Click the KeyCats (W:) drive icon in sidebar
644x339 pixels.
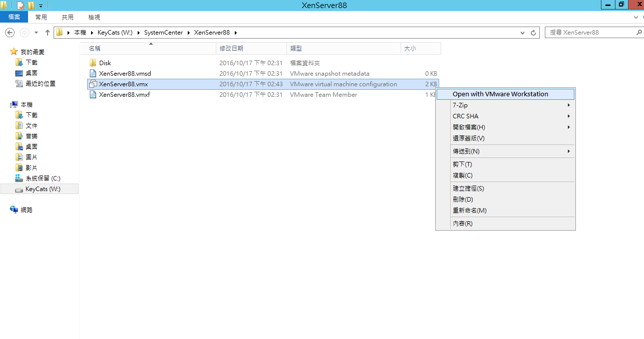pos(19,189)
